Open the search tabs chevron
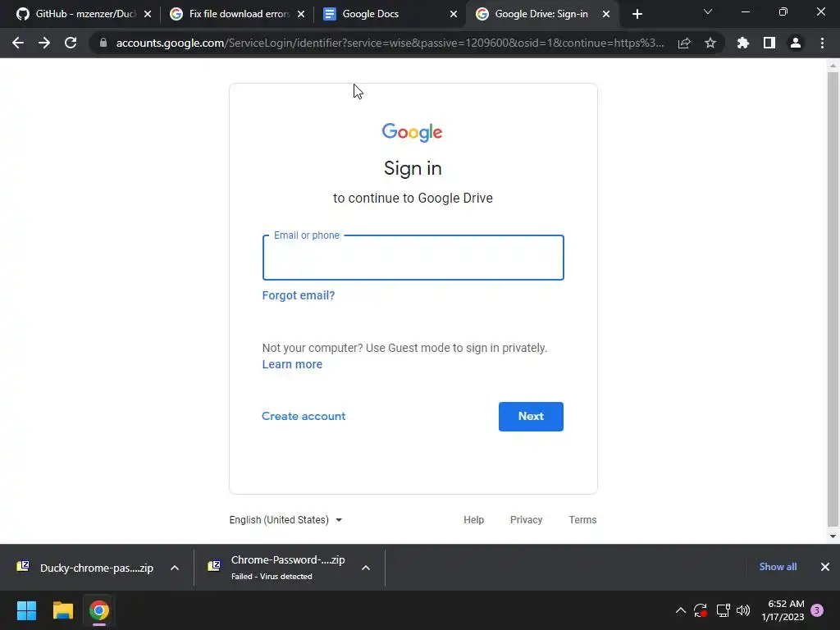 tap(708, 11)
